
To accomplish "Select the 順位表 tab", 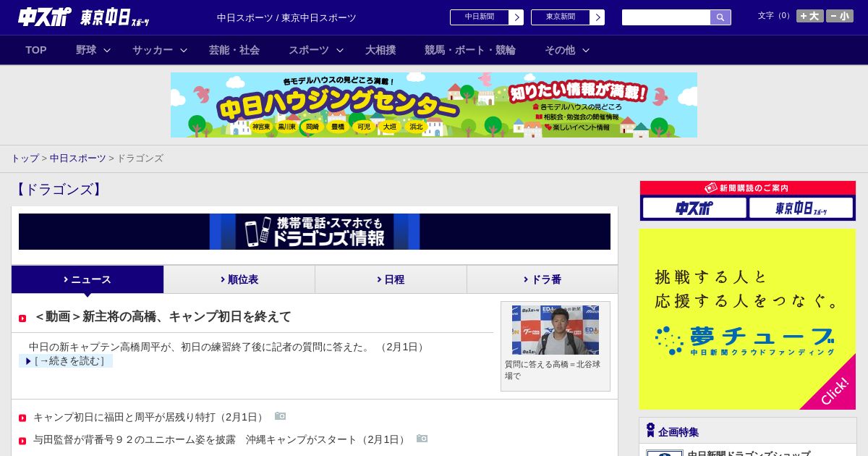I will coord(239,279).
